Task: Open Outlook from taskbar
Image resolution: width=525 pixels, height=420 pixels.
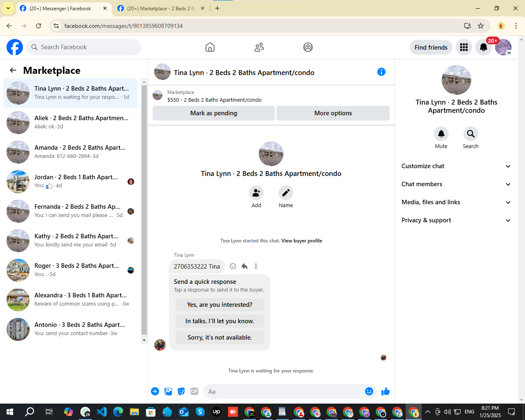Action: [x=184, y=412]
